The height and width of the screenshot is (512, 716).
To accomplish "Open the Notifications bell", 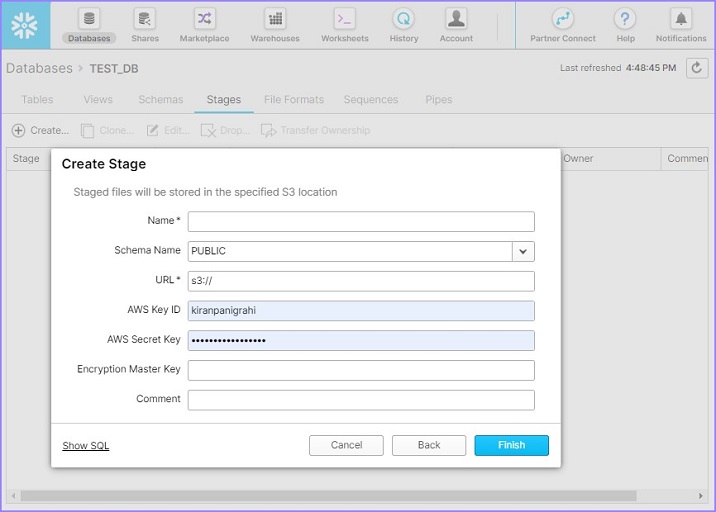I will (681, 19).
